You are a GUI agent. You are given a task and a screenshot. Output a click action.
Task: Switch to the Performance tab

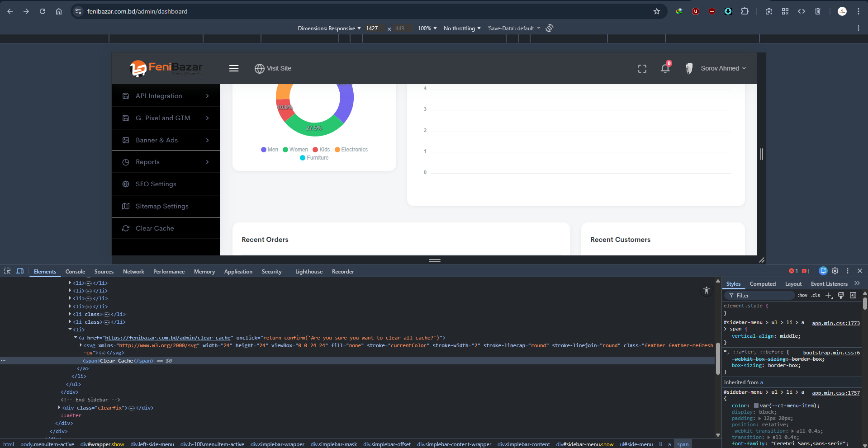(x=169, y=272)
